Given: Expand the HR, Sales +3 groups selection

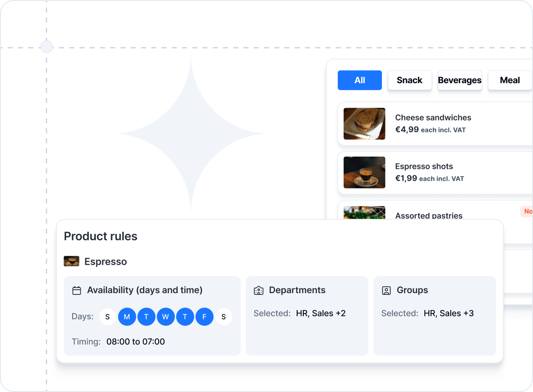Looking at the screenshot, I should (449, 314).
